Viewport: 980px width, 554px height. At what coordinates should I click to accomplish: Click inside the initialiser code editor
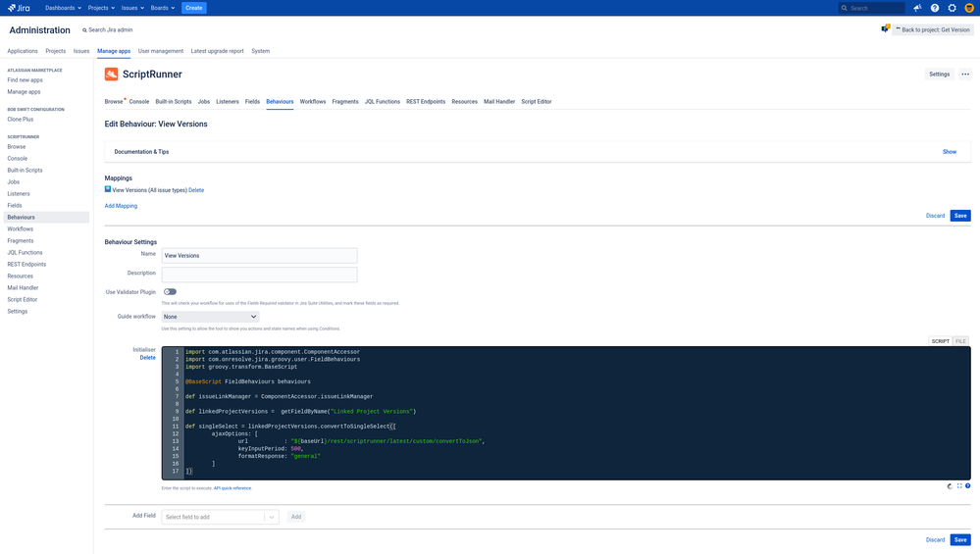coord(566,413)
